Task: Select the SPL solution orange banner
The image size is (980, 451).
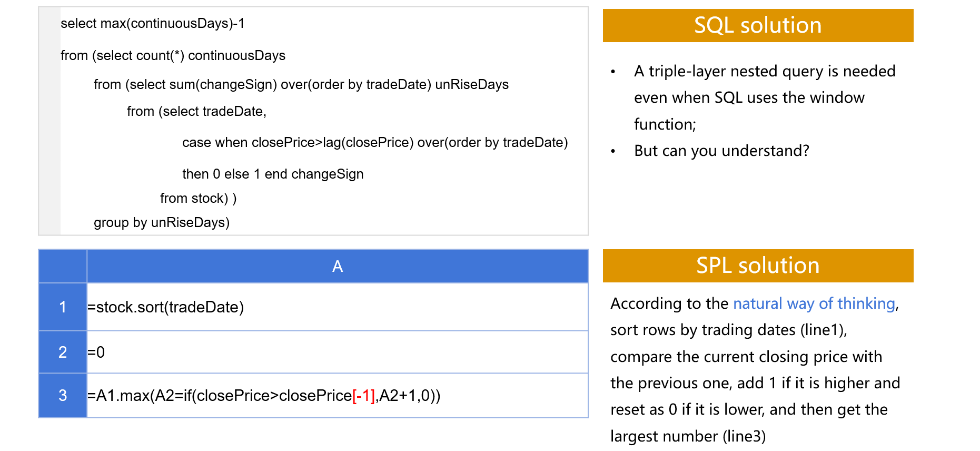Action: pos(757,266)
